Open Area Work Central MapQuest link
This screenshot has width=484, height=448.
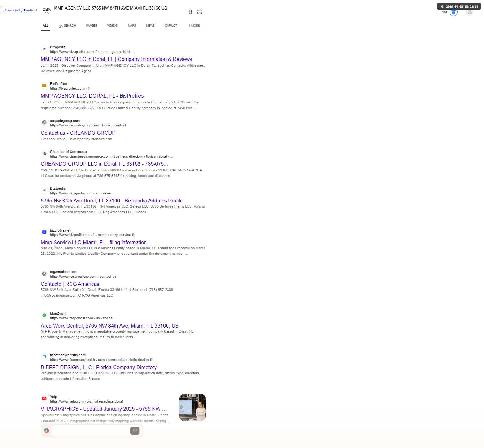[x=110, y=326]
